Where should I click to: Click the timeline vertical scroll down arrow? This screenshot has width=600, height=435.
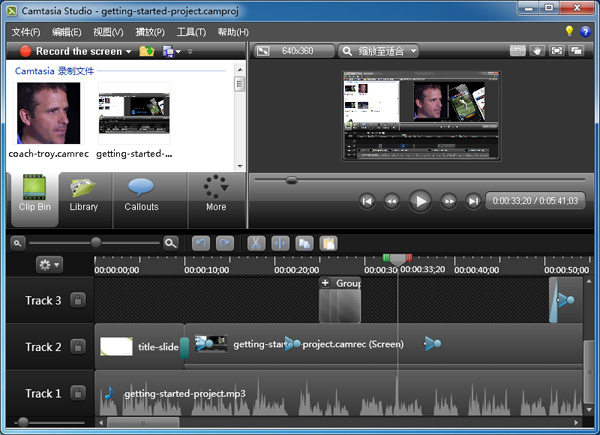click(x=589, y=410)
